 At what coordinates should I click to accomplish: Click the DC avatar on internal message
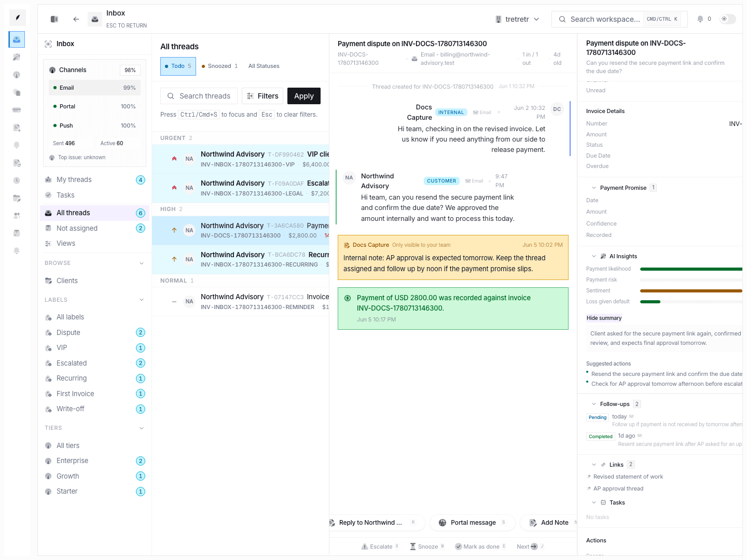tap(557, 109)
